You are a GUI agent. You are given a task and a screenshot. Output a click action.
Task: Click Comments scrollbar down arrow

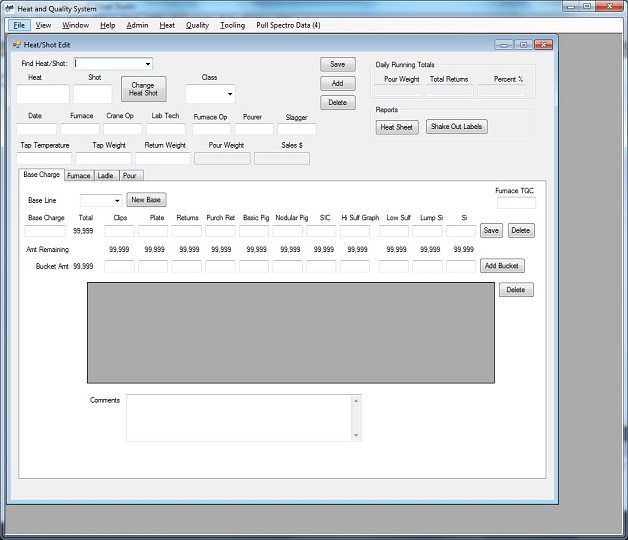pyautogui.click(x=356, y=435)
